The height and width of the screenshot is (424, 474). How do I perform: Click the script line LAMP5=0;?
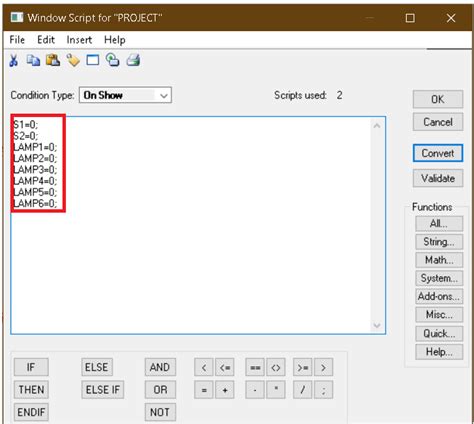[x=35, y=192]
